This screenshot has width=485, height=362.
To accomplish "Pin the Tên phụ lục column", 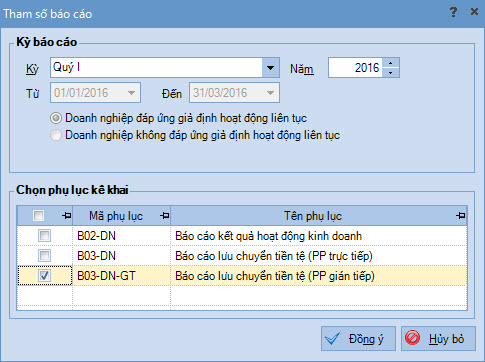I will click(x=461, y=216).
